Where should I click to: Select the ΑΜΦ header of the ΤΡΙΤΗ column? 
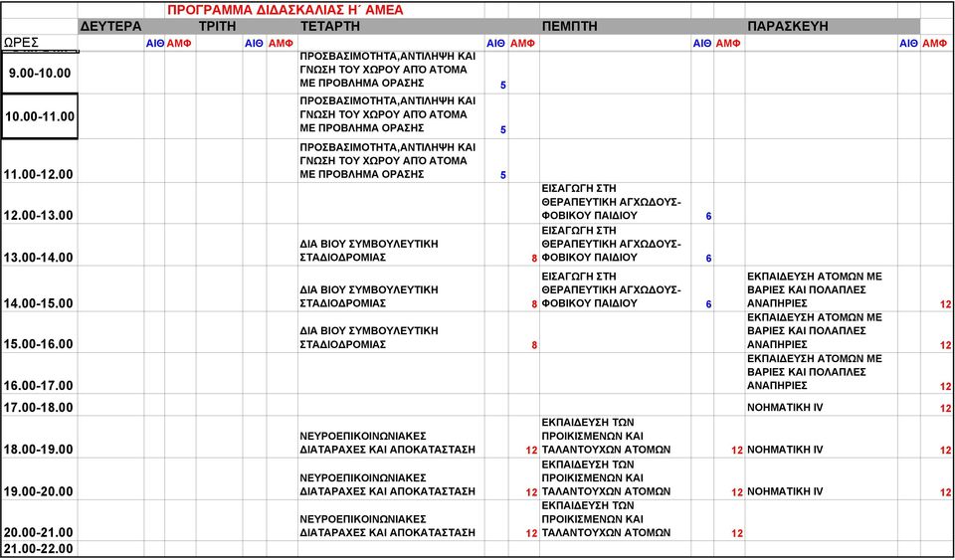pos(281,43)
